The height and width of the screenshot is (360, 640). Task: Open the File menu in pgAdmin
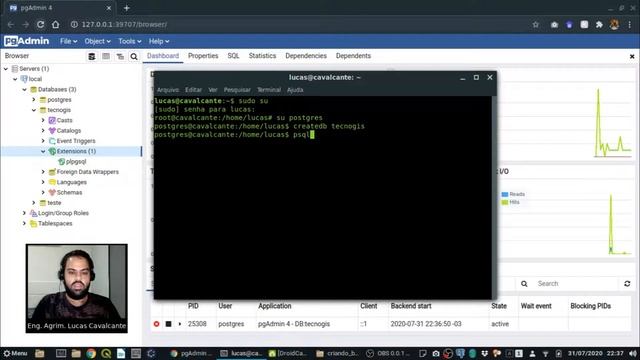coord(68,41)
